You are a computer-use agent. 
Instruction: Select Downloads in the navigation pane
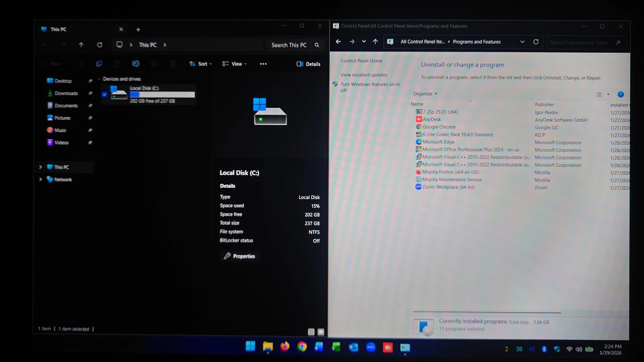[x=66, y=93]
